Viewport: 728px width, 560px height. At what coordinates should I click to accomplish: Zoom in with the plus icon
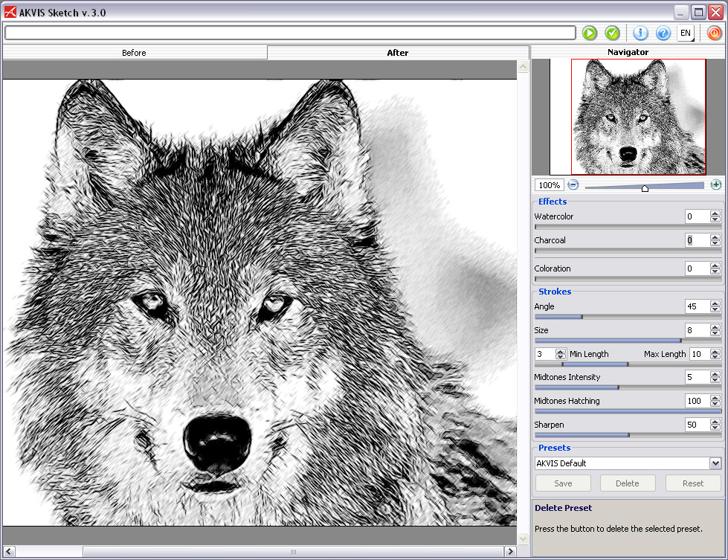pyautogui.click(x=715, y=185)
